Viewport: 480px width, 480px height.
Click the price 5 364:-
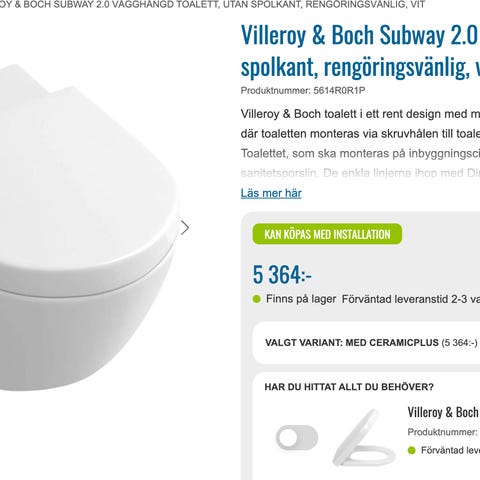click(282, 275)
